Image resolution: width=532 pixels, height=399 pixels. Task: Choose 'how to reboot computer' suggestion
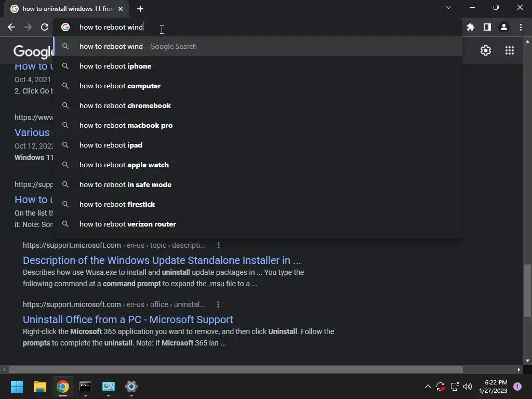coord(258,86)
